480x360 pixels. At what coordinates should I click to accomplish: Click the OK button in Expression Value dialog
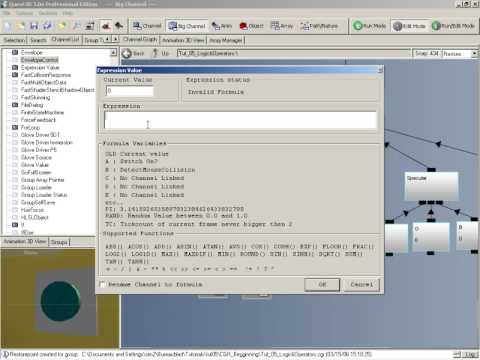point(322,285)
